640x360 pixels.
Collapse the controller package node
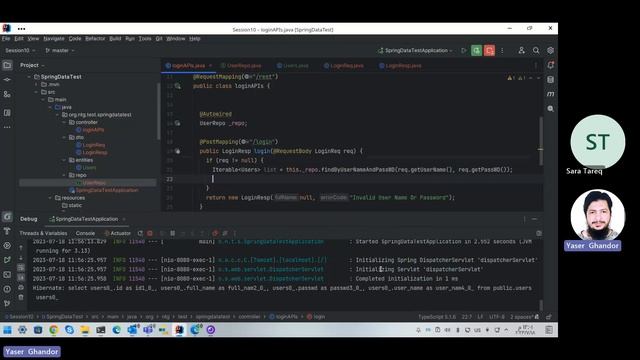[64, 122]
